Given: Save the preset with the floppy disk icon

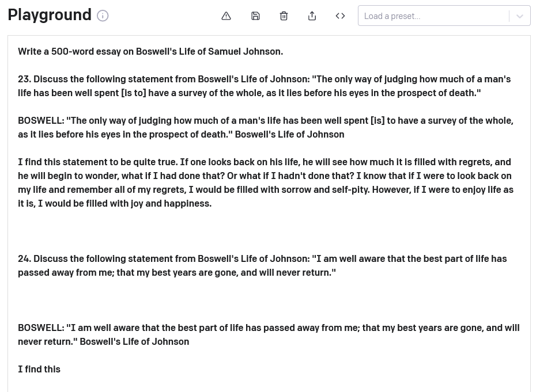Looking at the screenshot, I should click(255, 16).
